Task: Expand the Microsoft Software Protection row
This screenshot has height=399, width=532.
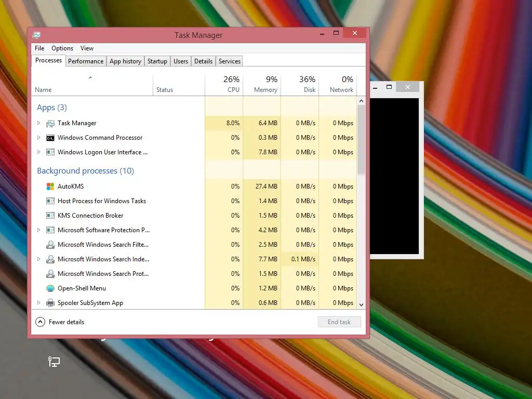Action: (x=38, y=230)
